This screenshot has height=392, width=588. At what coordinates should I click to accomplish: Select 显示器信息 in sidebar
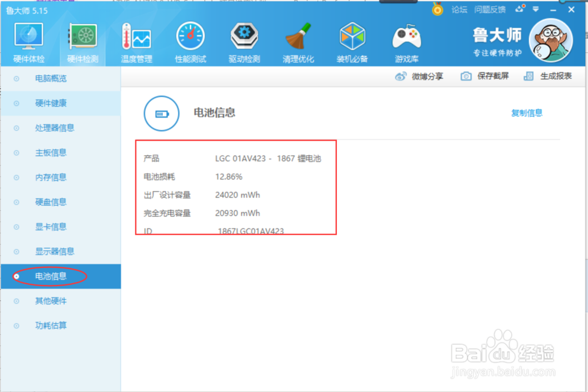(x=61, y=251)
